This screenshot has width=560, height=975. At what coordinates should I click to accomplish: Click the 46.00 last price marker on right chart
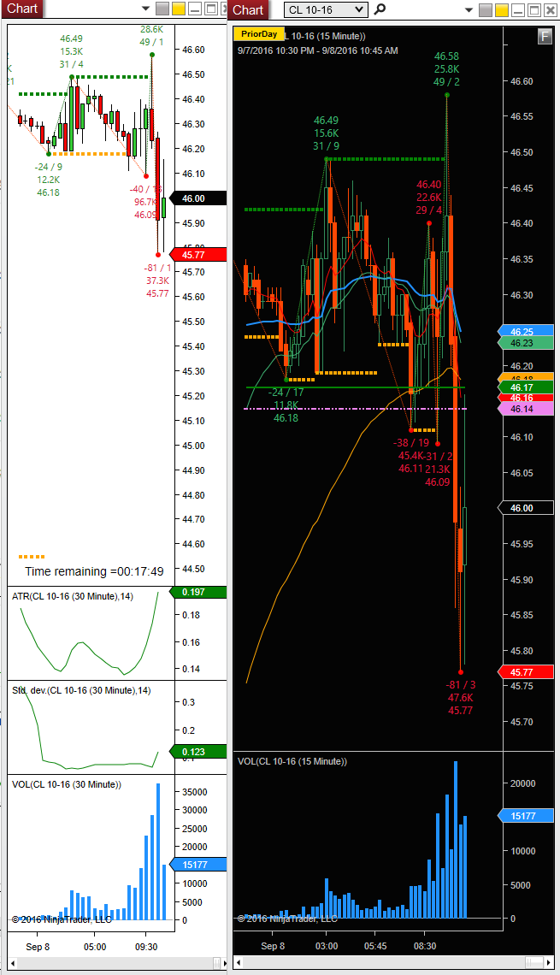tap(526, 508)
